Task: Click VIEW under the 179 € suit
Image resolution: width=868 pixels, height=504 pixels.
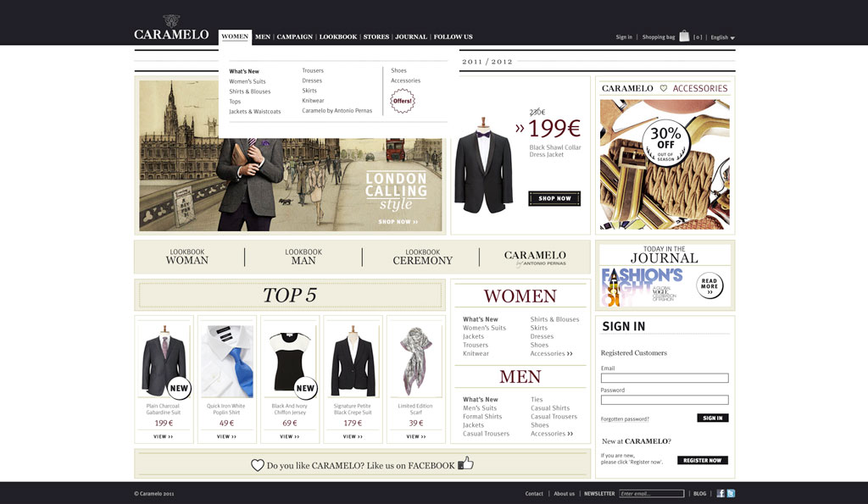Action: [x=353, y=436]
